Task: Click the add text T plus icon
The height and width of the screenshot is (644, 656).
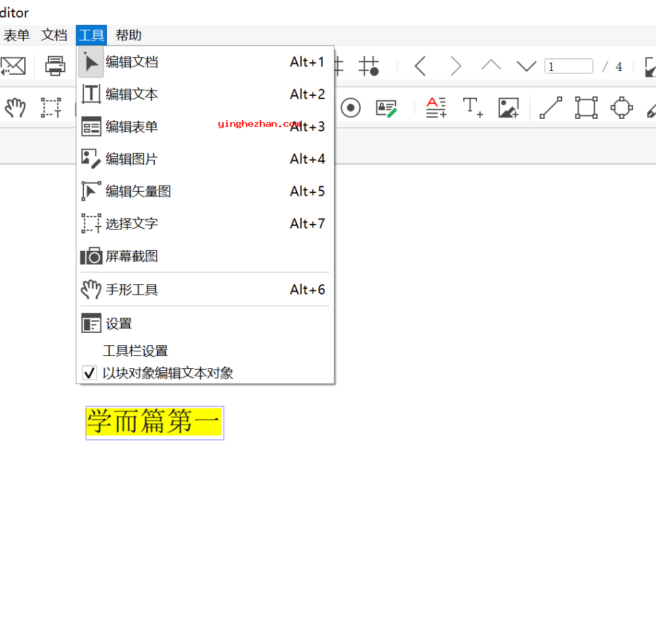Action: [x=473, y=108]
